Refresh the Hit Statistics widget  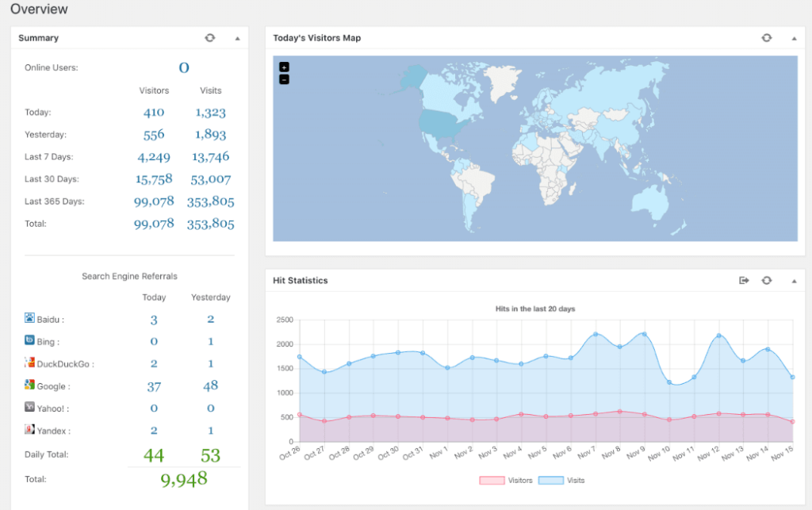767,280
